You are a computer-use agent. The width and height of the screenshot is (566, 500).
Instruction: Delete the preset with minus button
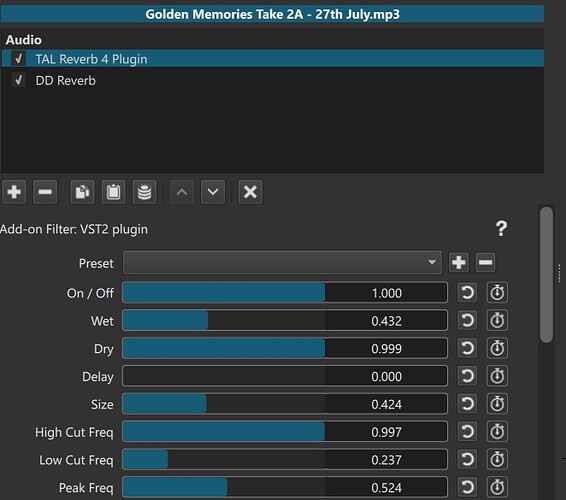[486, 262]
